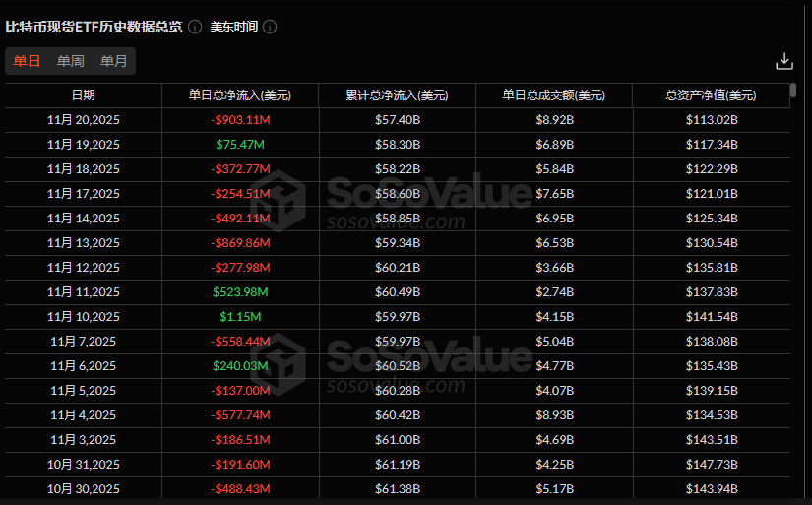Screen dimensions: 812x505
Task: Click the $147.73B net assets cell
Action: click(x=712, y=465)
